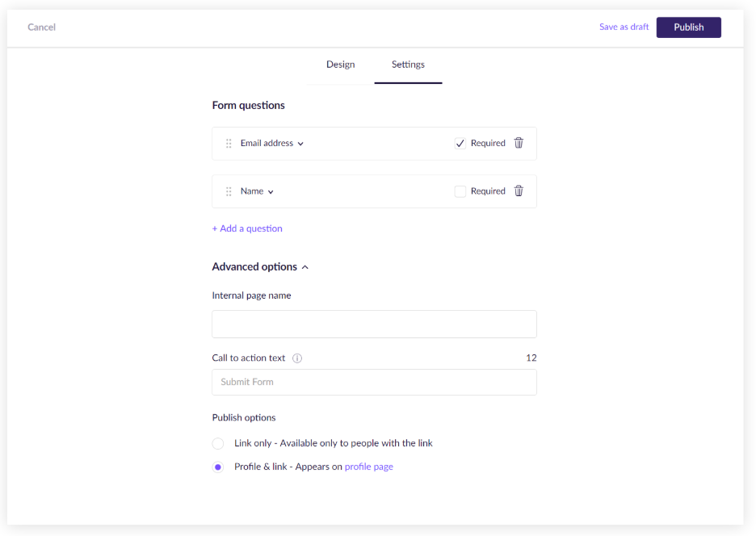Switch to the Design tab
This screenshot has height=536, width=756.
[x=340, y=65]
